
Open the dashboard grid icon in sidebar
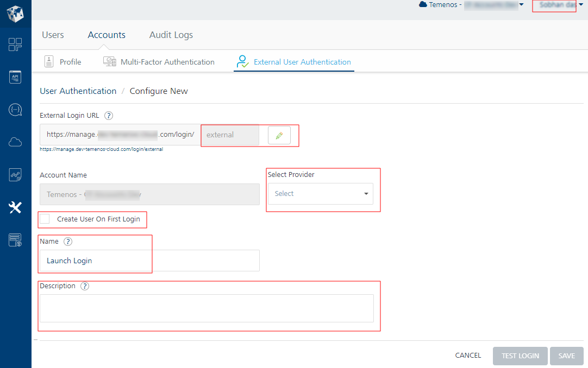click(x=15, y=45)
